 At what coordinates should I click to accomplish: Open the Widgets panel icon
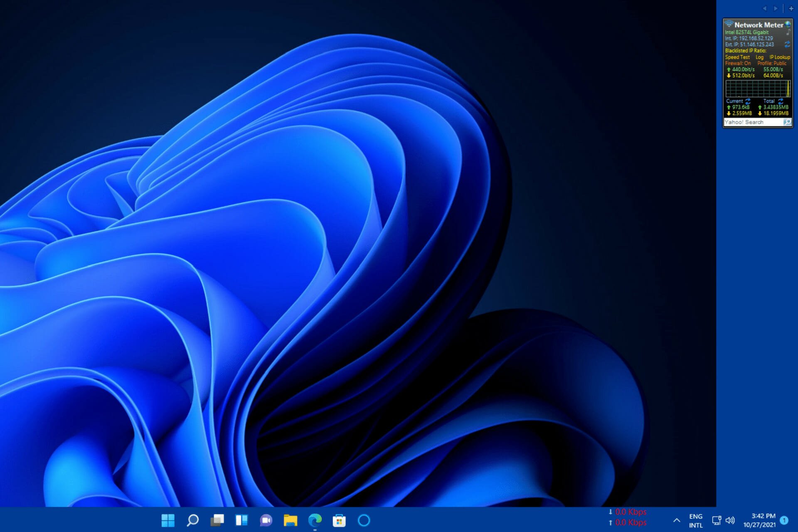(241, 520)
